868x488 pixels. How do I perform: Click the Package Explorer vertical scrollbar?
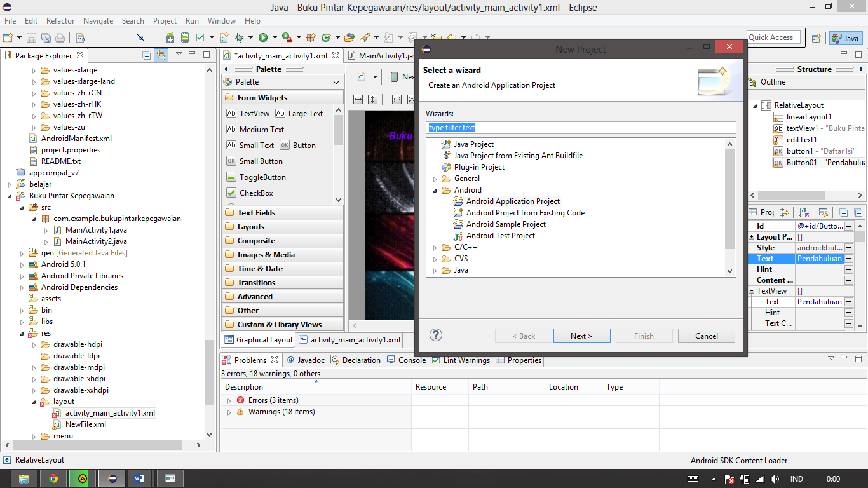pos(210,373)
